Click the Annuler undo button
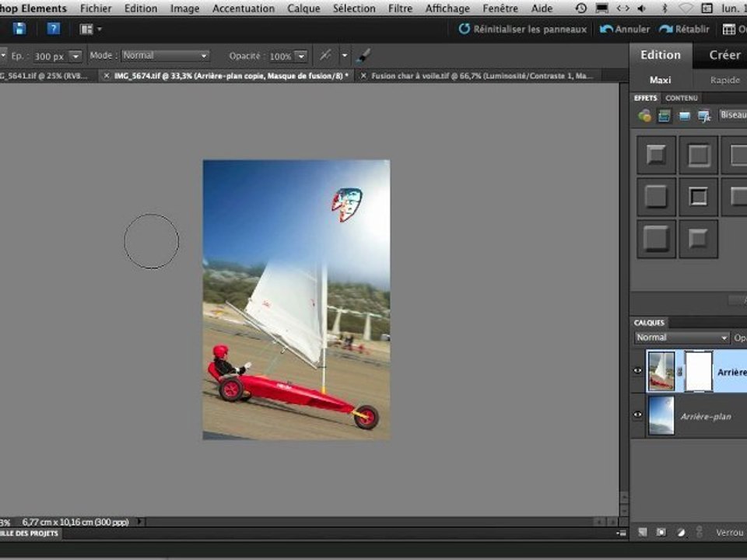The image size is (747, 560). point(625,29)
